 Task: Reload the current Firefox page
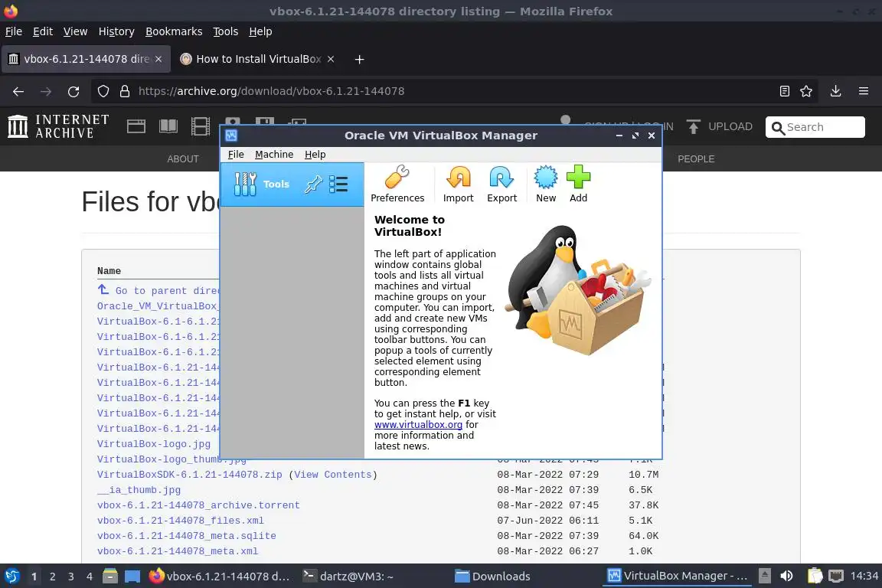(73, 91)
